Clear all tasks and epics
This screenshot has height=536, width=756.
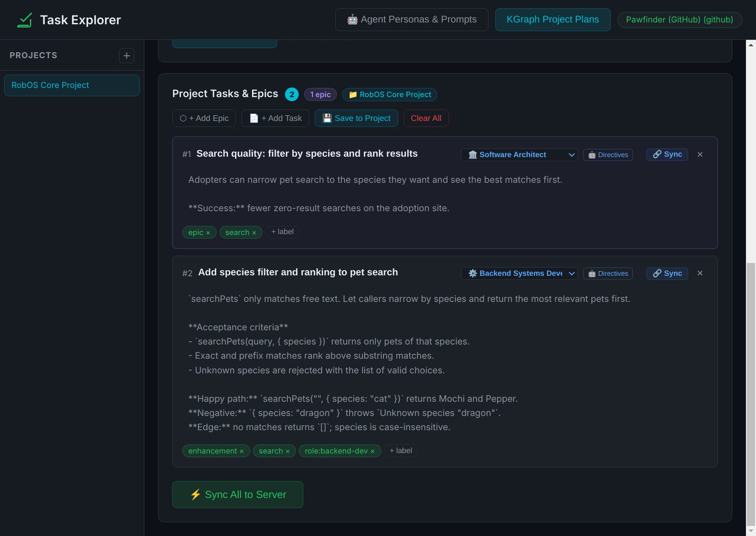click(x=426, y=118)
